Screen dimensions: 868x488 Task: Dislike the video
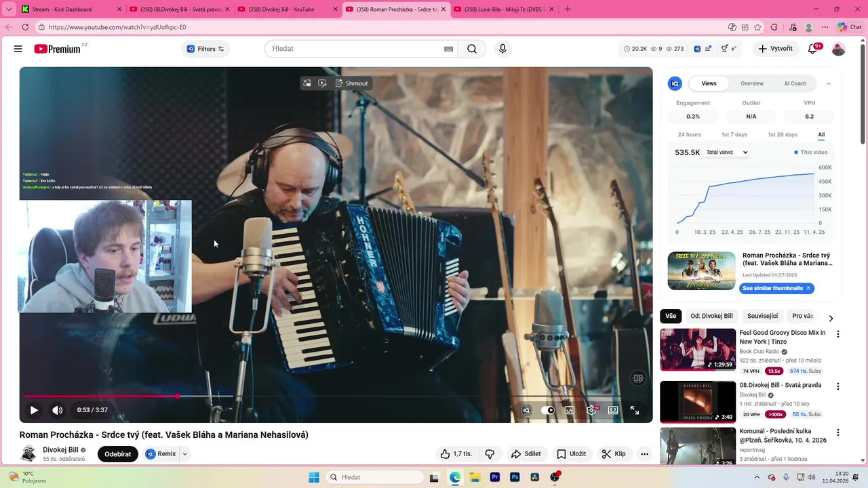pos(490,454)
